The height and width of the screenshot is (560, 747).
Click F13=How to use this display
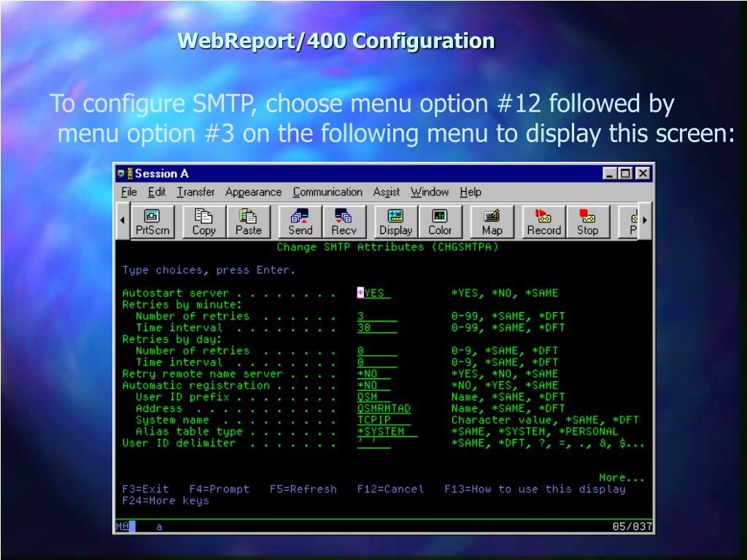click(535, 489)
